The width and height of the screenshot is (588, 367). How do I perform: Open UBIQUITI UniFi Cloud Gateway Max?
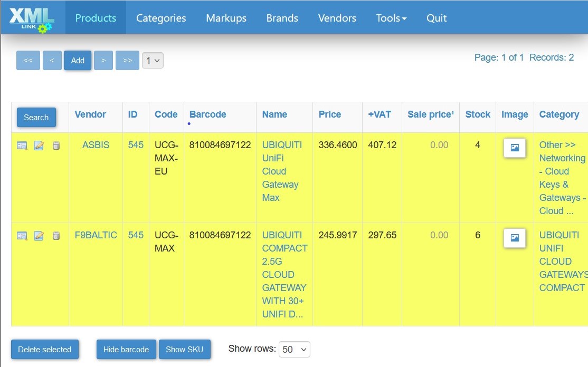[x=282, y=171]
